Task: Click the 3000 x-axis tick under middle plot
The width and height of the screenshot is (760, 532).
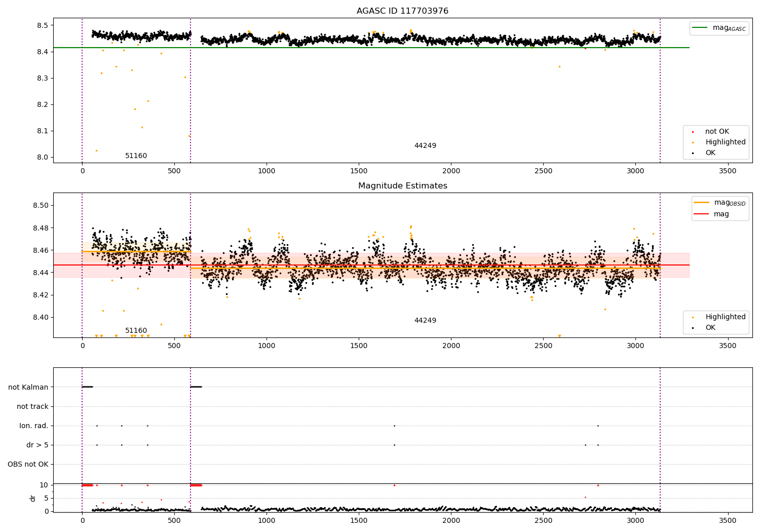Action: pyautogui.click(x=635, y=346)
